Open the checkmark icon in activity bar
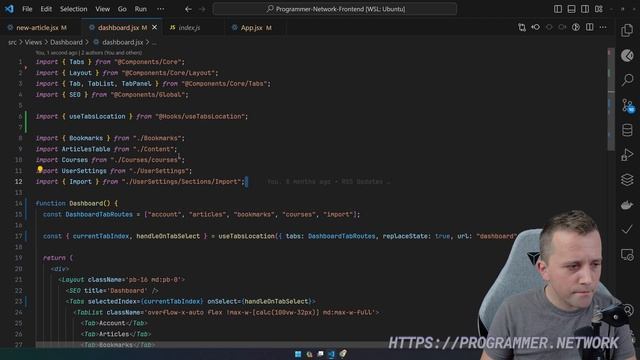The image size is (640, 360). (x=627, y=229)
